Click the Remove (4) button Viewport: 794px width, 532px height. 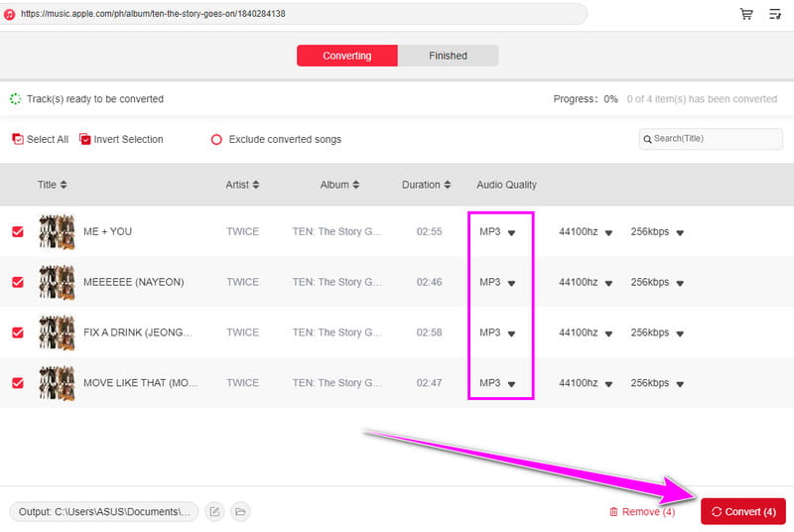pyautogui.click(x=642, y=511)
